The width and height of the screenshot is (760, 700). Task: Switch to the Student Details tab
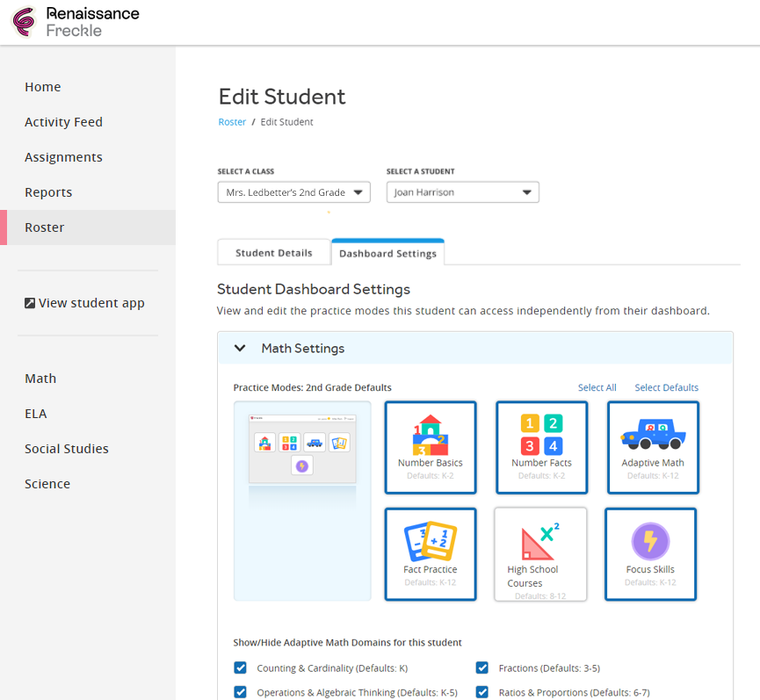click(x=273, y=253)
